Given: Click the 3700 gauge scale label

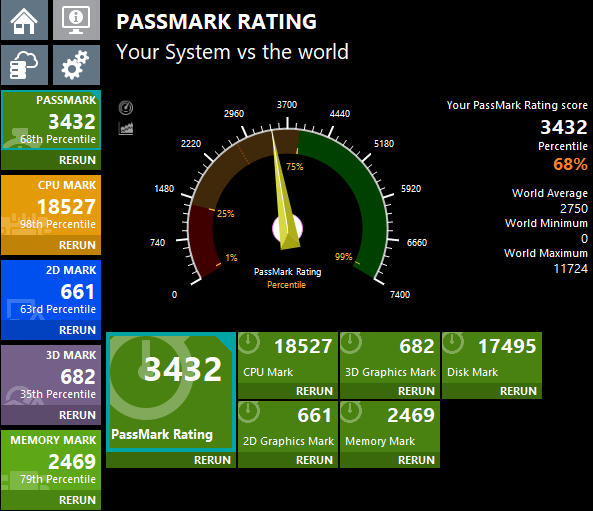Looking at the screenshot, I should (287, 105).
